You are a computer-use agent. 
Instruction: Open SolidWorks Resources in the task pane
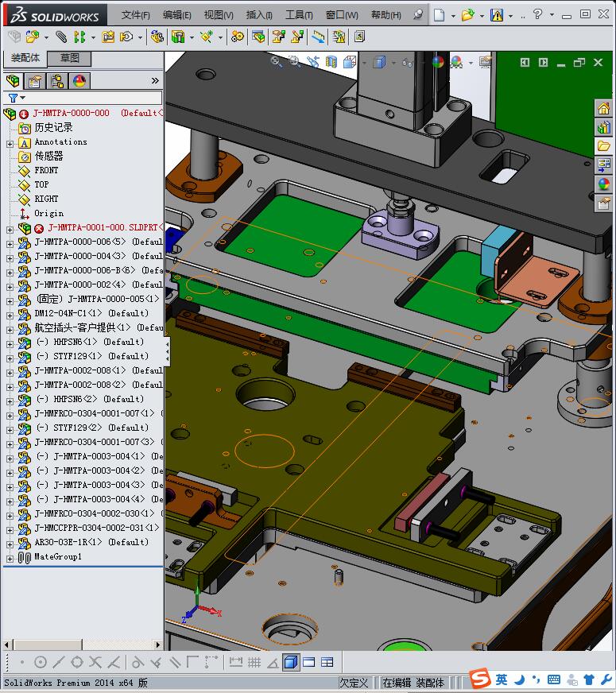603,108
